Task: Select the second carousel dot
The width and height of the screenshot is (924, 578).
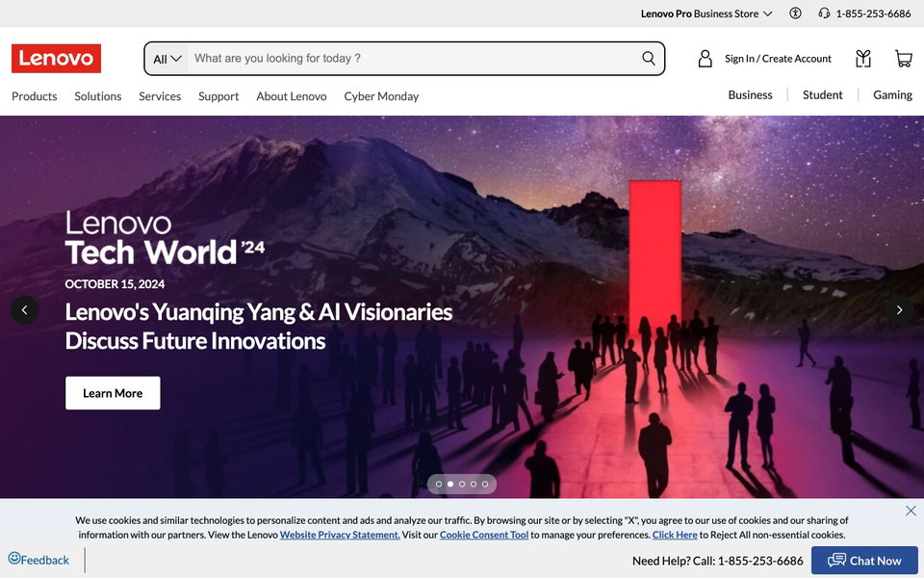Action: coord(450,485)
